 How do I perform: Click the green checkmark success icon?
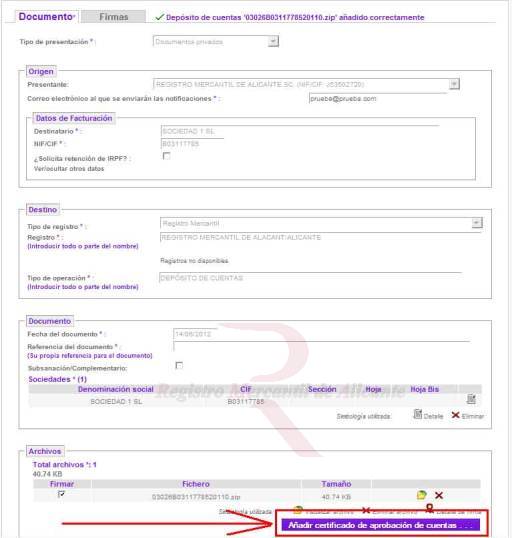[x=160, y=17]
